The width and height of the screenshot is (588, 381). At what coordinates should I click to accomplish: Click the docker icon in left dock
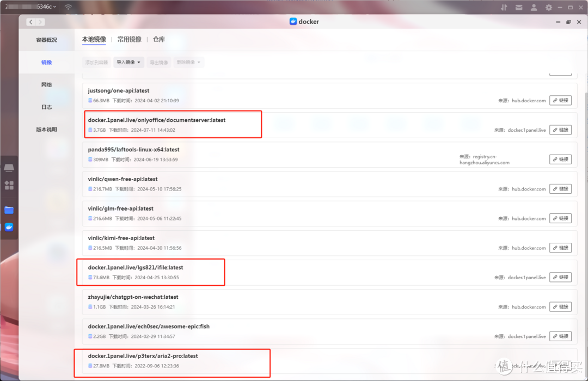(9, 228)
